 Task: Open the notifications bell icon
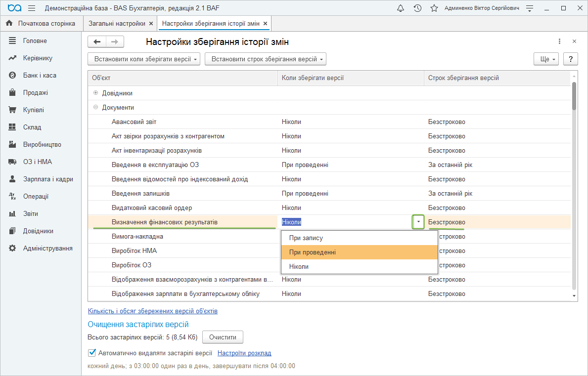point(401,8)
